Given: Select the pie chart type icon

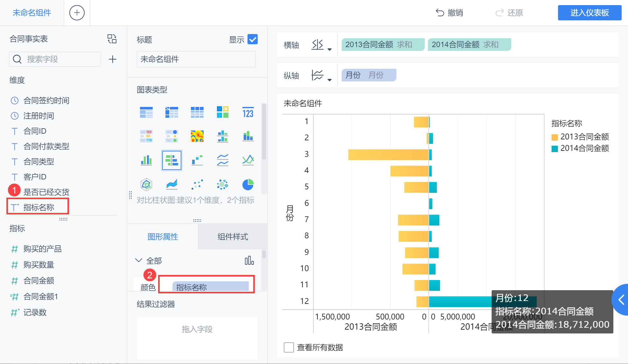Looking at the screenshot, I should (x=248, y=184).
